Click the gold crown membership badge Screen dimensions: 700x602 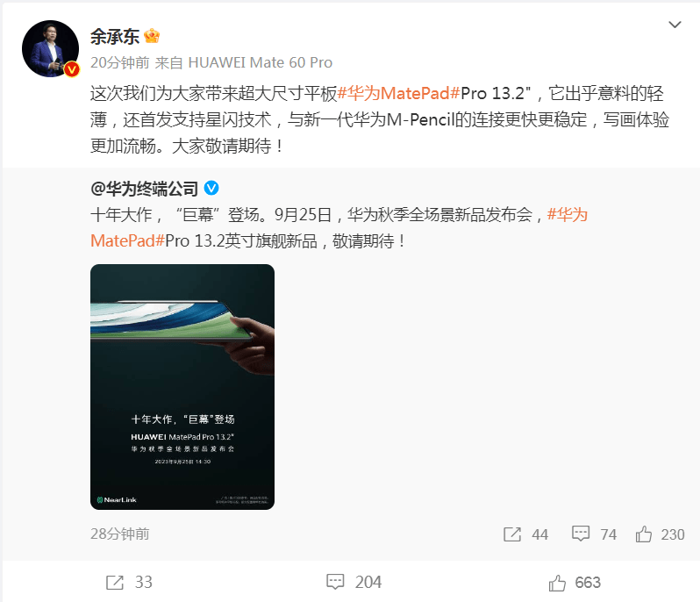(x=152, y=36)
